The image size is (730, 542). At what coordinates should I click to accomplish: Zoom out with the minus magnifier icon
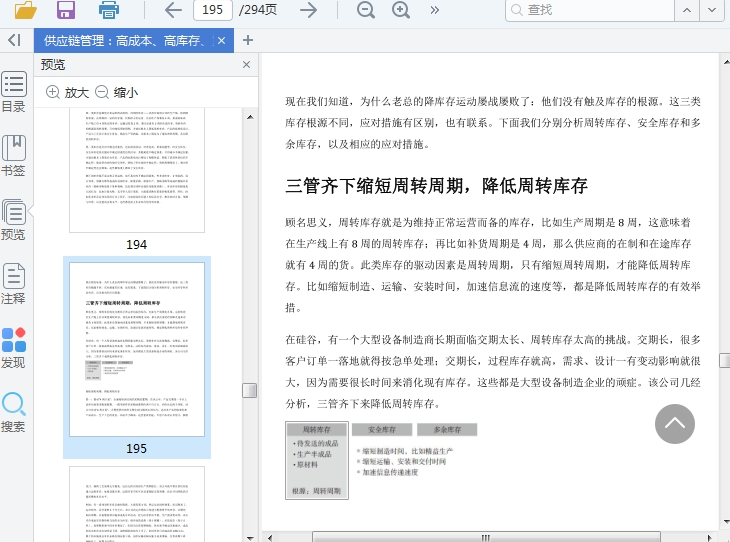coord(366,10)
